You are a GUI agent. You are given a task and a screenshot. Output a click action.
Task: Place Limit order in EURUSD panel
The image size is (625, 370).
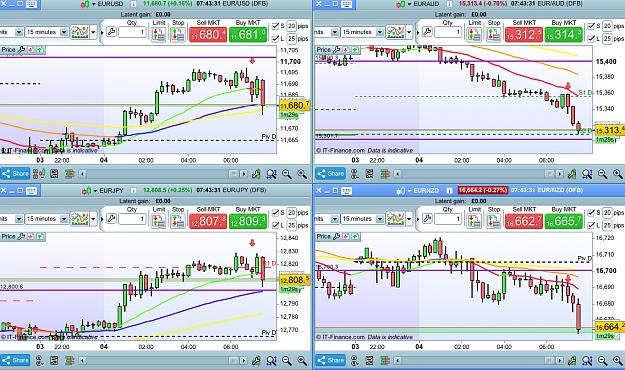(159, 34)
